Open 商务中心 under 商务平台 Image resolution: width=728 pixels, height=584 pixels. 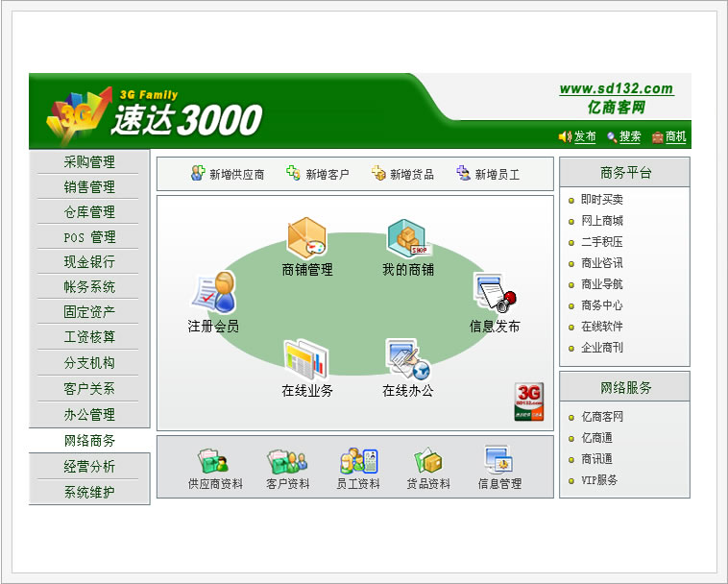coord(602,305)
